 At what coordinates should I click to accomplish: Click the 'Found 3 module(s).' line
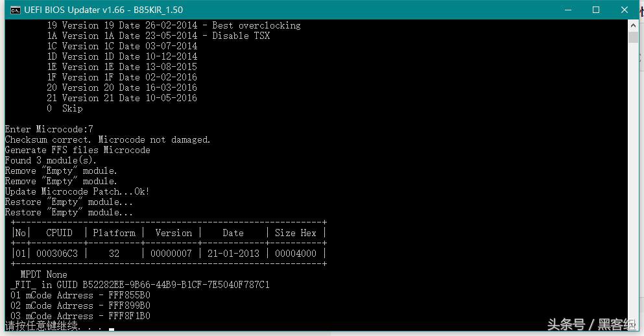(51, 160)
